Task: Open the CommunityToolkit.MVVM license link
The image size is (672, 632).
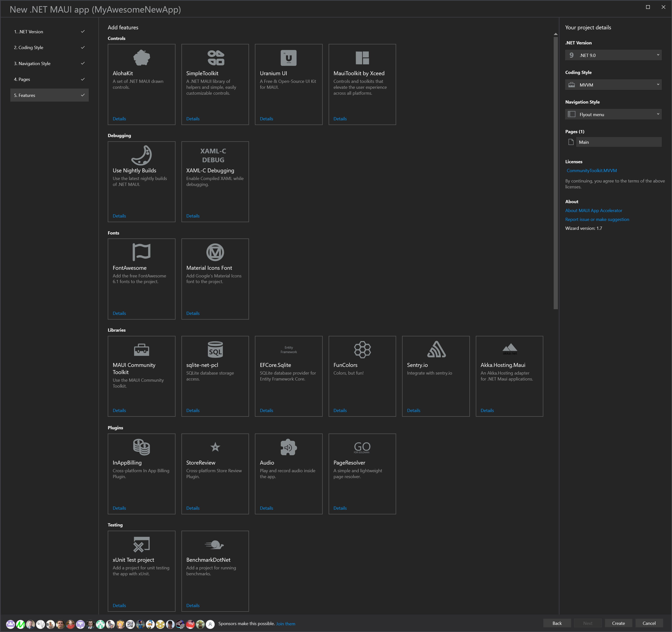Action: 592,171
